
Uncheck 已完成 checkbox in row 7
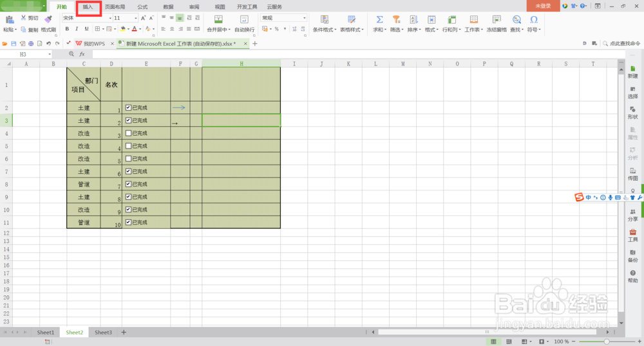coord(129,171)
